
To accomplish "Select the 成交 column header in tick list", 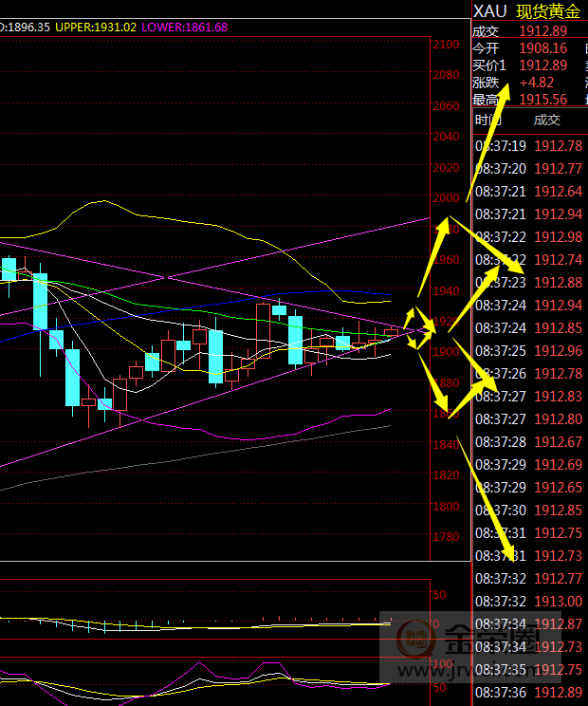I will click(547, 120).
